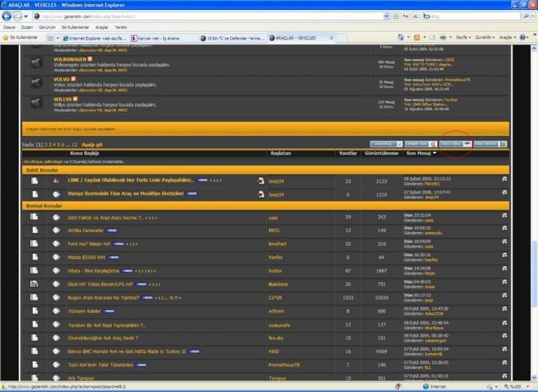The image size is (538, 392).
Task: Go to page 12 of the topic list
Action: [75, 145]
